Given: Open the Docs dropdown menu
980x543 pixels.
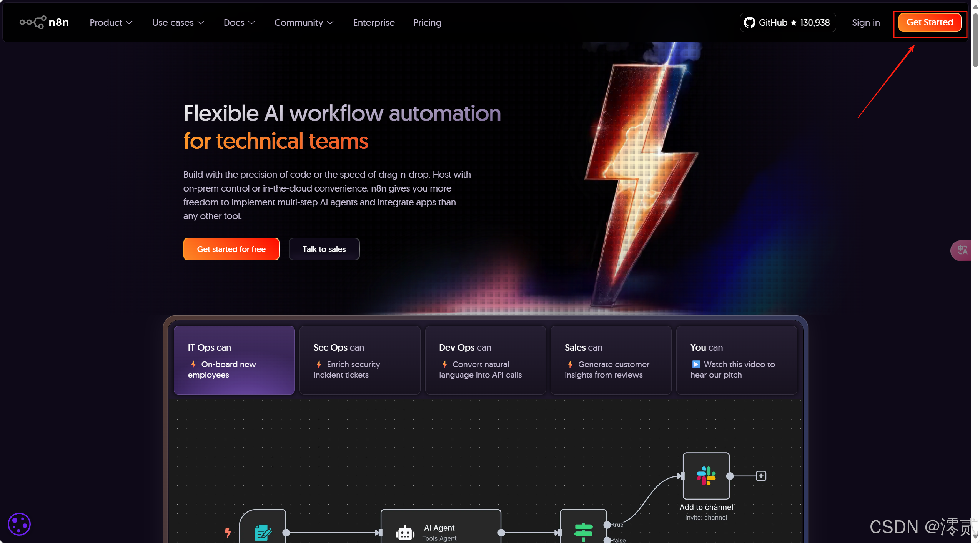Looking at the screenshot, I should pyautogui.click(x=239, y=23).
